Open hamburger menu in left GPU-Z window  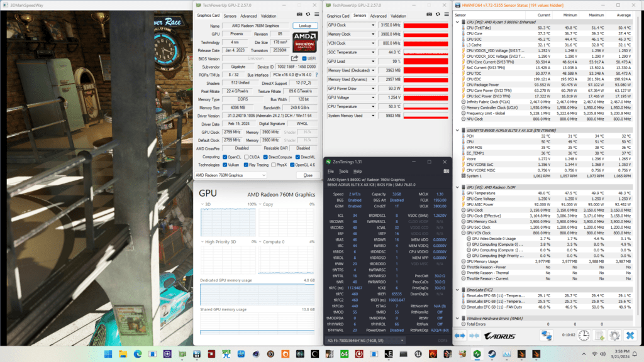(317, 14)
